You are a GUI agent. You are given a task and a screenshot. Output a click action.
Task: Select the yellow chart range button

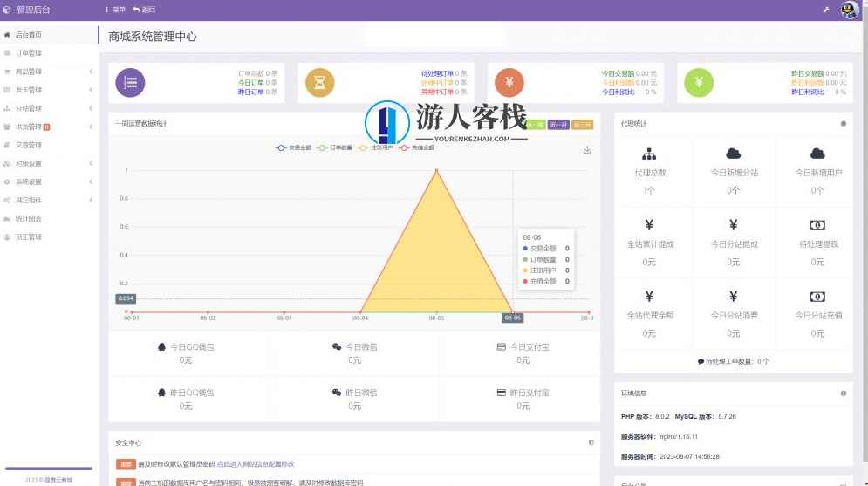click(x=582, y=125)
